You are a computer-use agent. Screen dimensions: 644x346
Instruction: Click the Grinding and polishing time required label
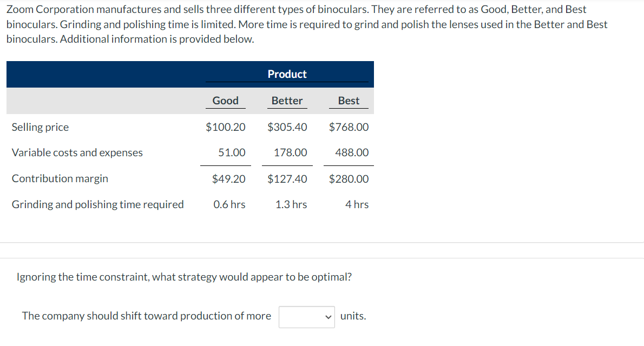[98, 204]
